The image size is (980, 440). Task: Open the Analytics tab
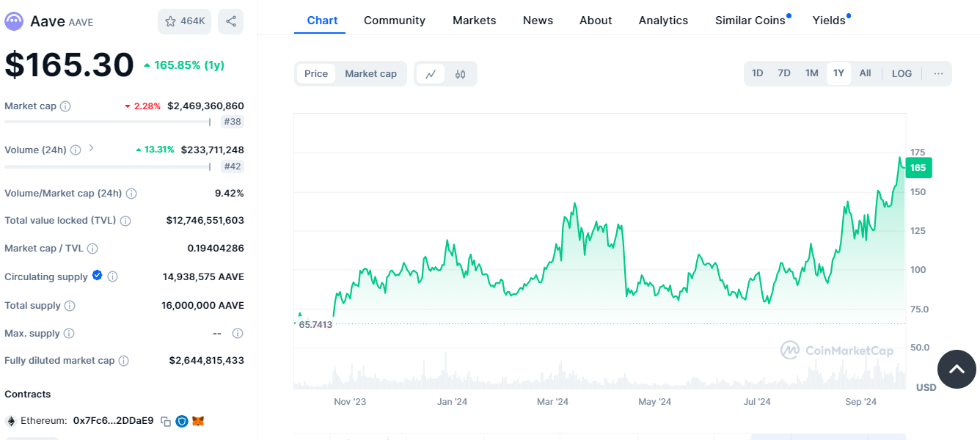[663, 21]
